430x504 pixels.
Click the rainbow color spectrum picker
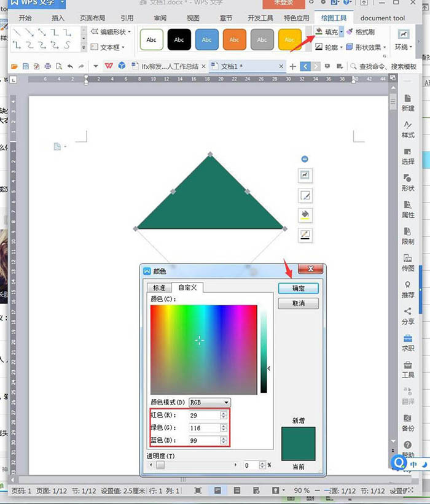click(203, 349)
